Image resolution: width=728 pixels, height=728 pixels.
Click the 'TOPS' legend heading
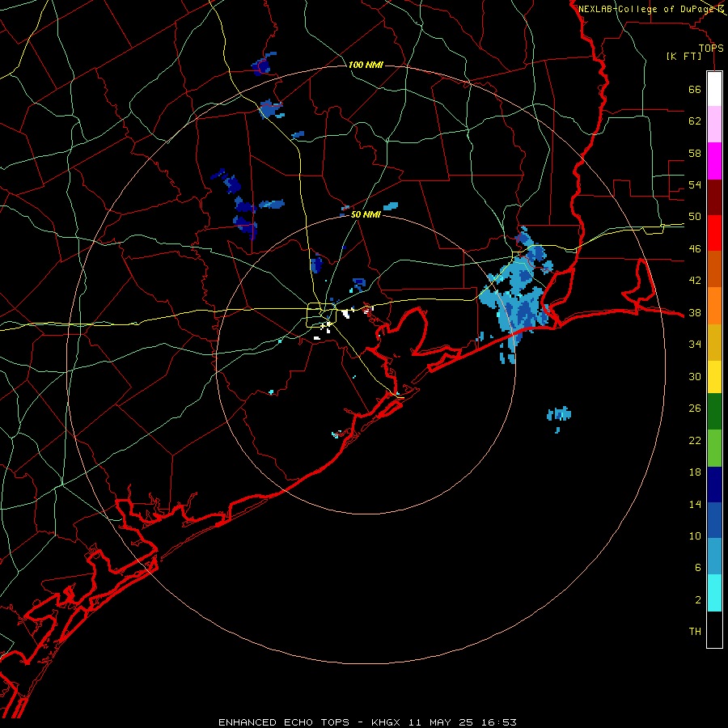pyautogui.click(x=711, y=48)
